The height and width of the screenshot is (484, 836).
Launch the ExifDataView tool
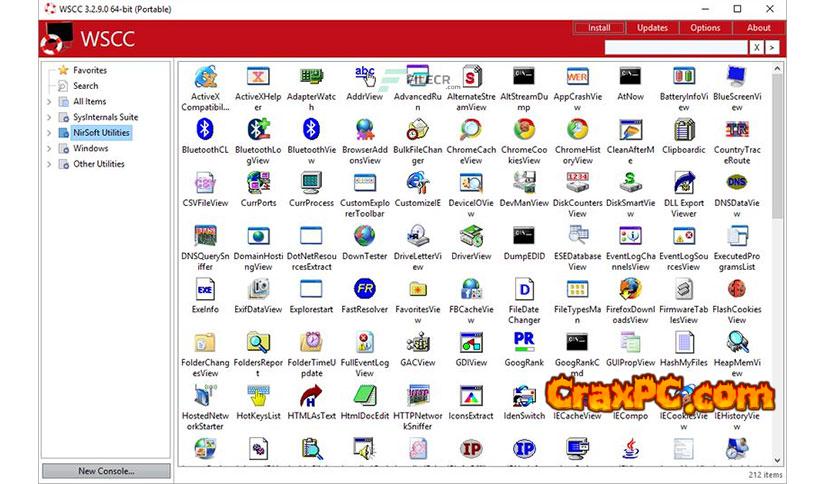[258, 289]
